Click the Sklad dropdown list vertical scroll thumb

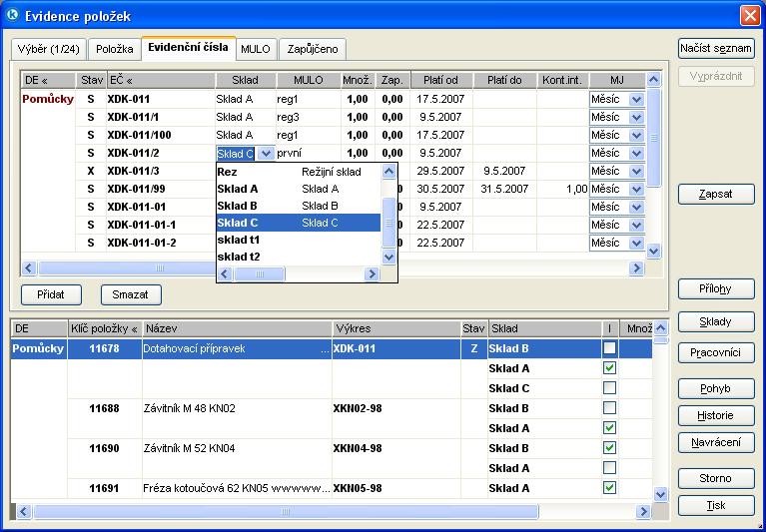pos(388,223)
